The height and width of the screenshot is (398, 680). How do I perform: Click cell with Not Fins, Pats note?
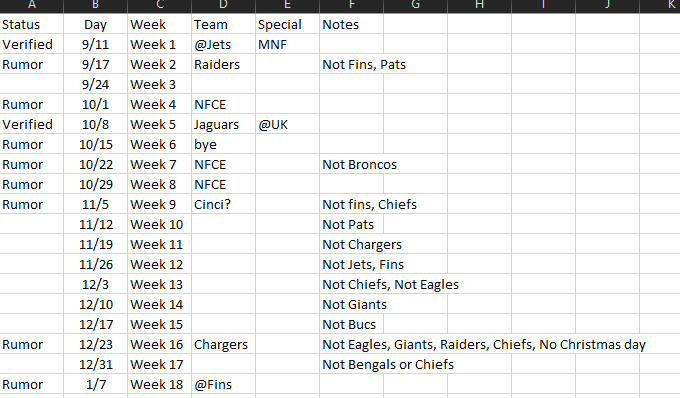coord(351,64)
